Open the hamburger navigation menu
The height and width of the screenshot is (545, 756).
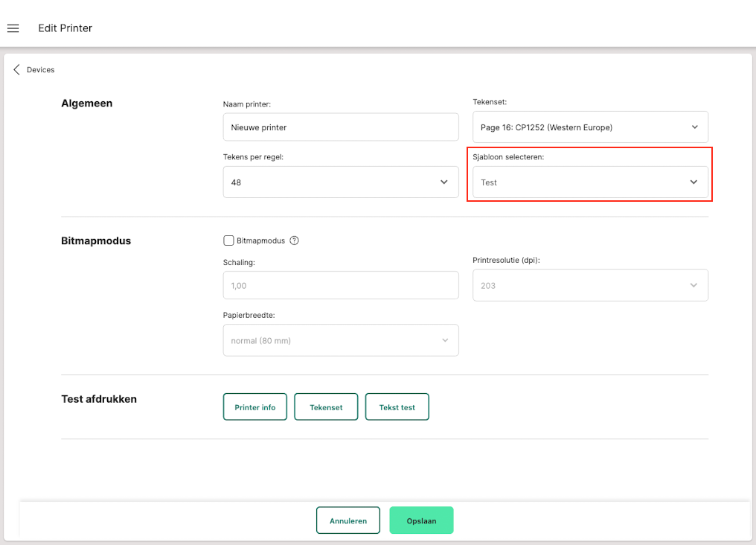(x=13, y=28)
